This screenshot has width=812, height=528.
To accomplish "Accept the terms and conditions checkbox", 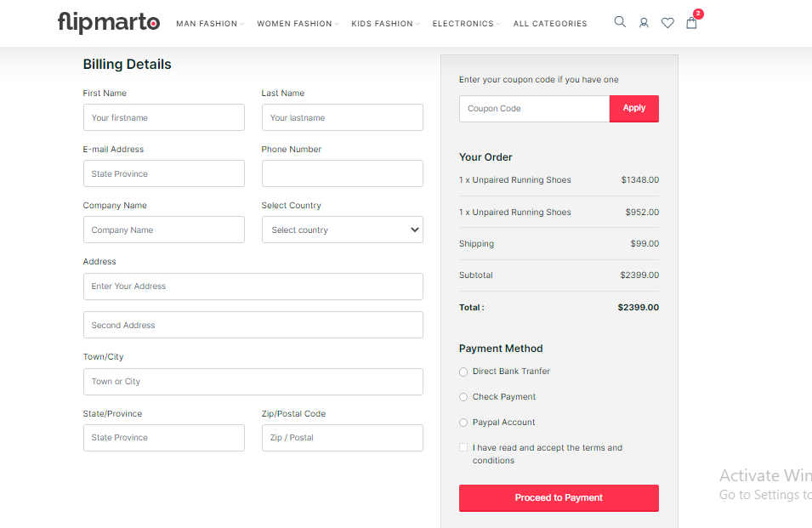I will point(463,447).
